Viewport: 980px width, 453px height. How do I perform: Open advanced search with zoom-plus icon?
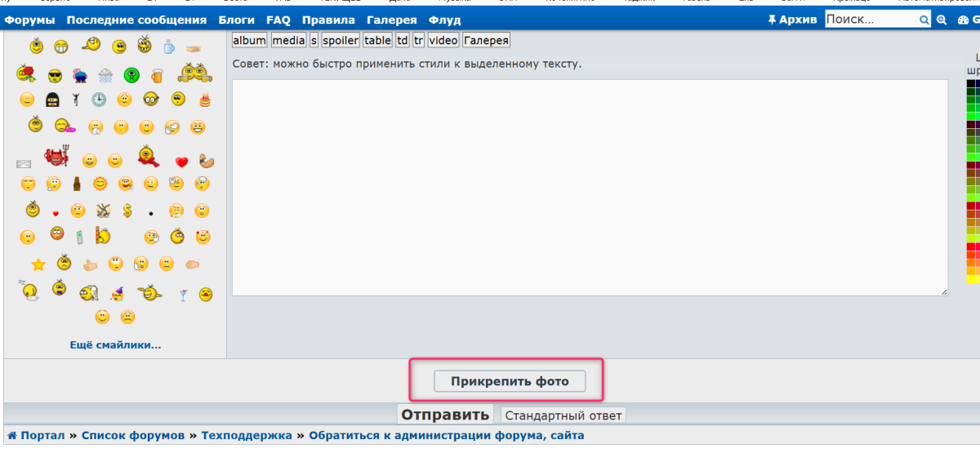(x=942, y=20)
